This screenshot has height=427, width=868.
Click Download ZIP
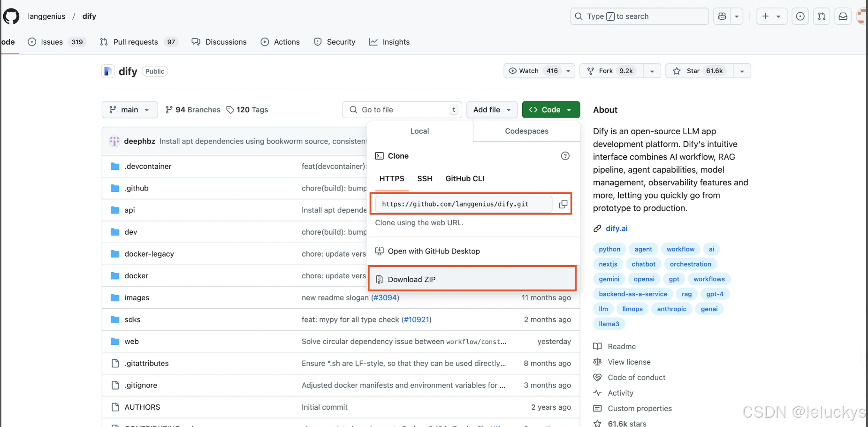pos(472,279)
